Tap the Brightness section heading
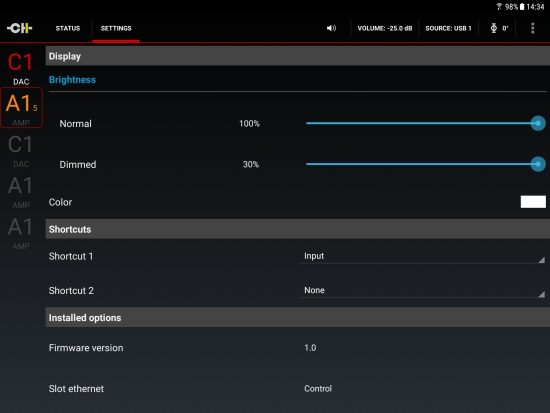 coord(72,80)
